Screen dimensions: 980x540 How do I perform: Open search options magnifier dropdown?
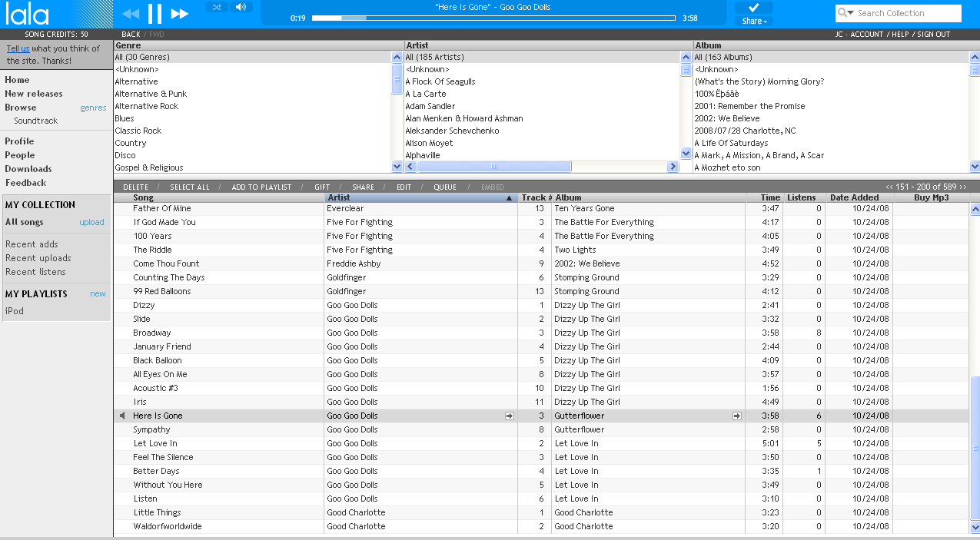tap(846, 13)
